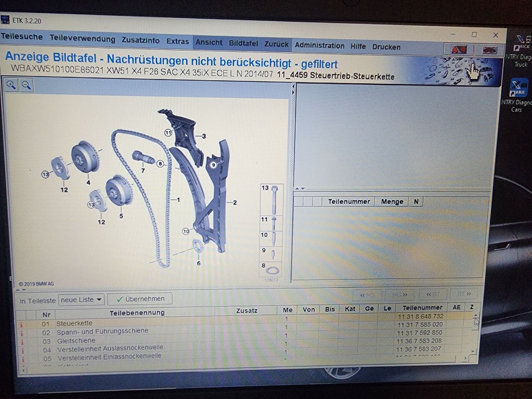Click callout 3 on the slide rail
532x399 pixels.
point(204,136)
